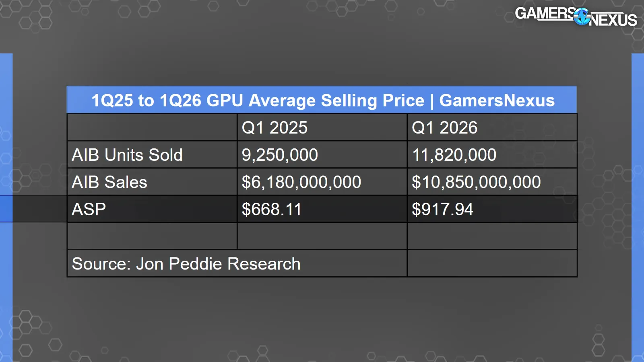The width and height of the screenshot is (644, 362).
Task: Click the 9,250,000 units cell
Action: [322, 155]
